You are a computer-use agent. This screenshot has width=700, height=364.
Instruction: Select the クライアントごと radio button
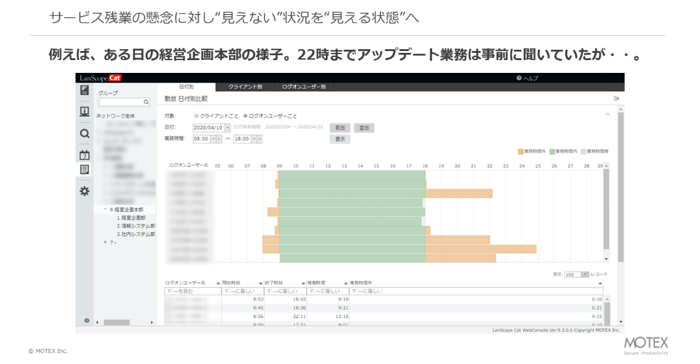(196, 116)
